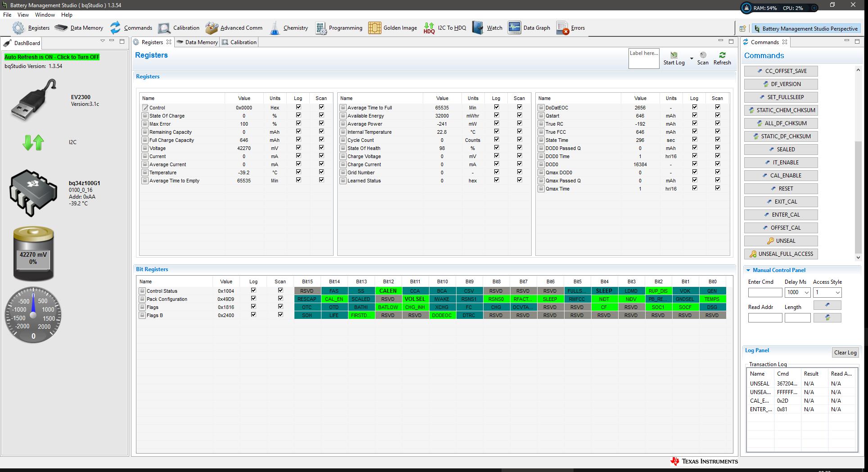Screen dimensions: 868x472
Task: Click the edit icon beside Control register
Action: coord(145,108)
